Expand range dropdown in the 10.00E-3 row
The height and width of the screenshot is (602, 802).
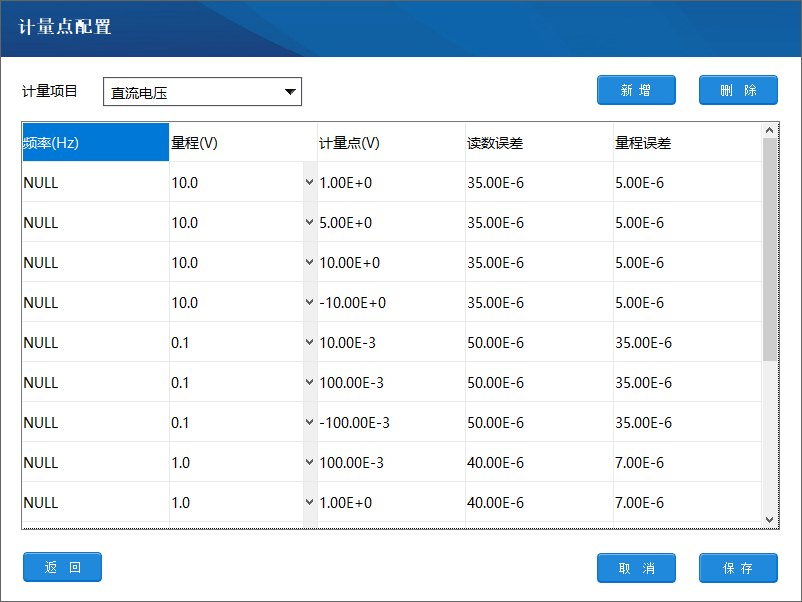click(x=309, y=343)
